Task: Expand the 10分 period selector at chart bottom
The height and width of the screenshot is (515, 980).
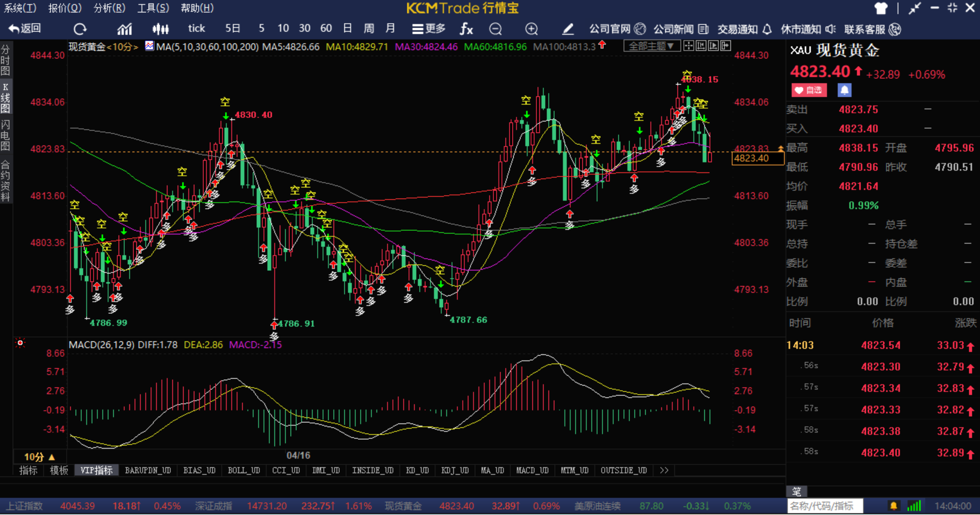Action: point(39,457)
